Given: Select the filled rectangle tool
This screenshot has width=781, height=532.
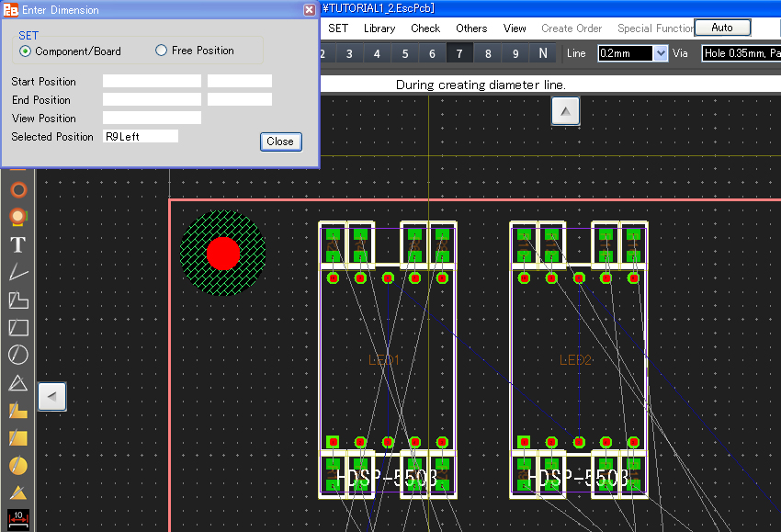Looking at the screenshot, I should pyautogui.click(x=18, y=438).
